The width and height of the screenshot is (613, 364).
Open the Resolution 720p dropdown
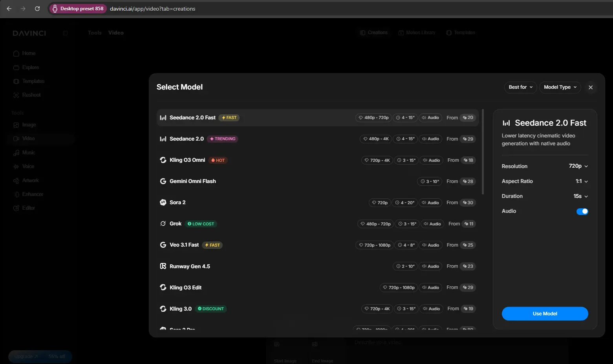click(578, 166)
